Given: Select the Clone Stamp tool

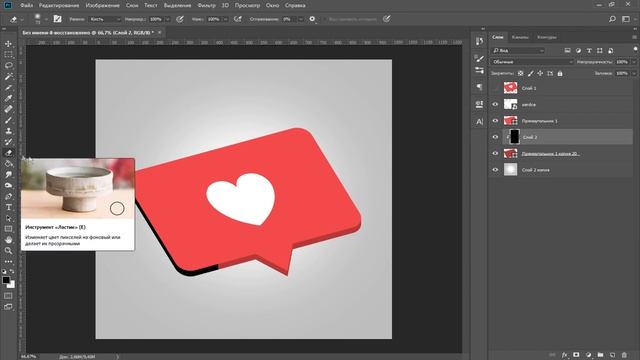Looking at the screenshot, I should tap(8, 131).
